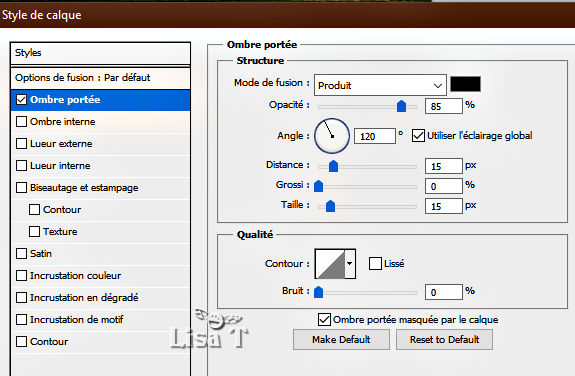Click the Reset to Default button
The height and width of the screenshot is (376, 575).
coord(444,339)
